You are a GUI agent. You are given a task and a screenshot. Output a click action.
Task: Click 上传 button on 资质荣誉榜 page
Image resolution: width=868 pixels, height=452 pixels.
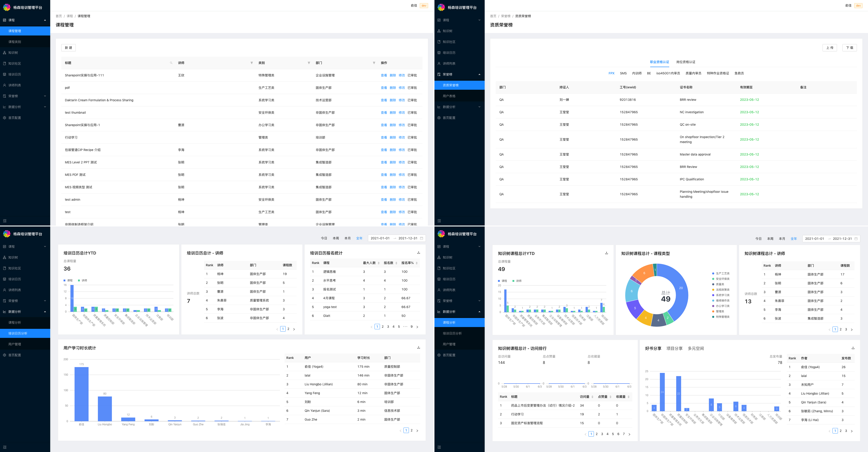[830, 48]
